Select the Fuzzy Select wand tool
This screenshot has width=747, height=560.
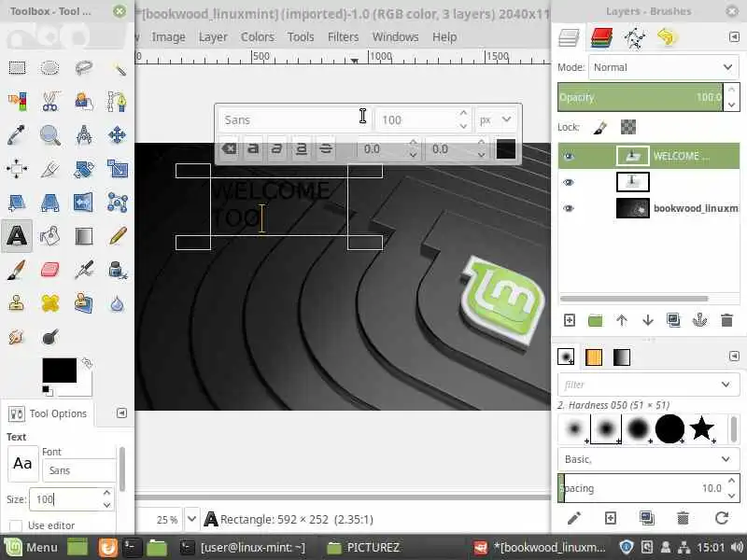click(x=118, y=67)
